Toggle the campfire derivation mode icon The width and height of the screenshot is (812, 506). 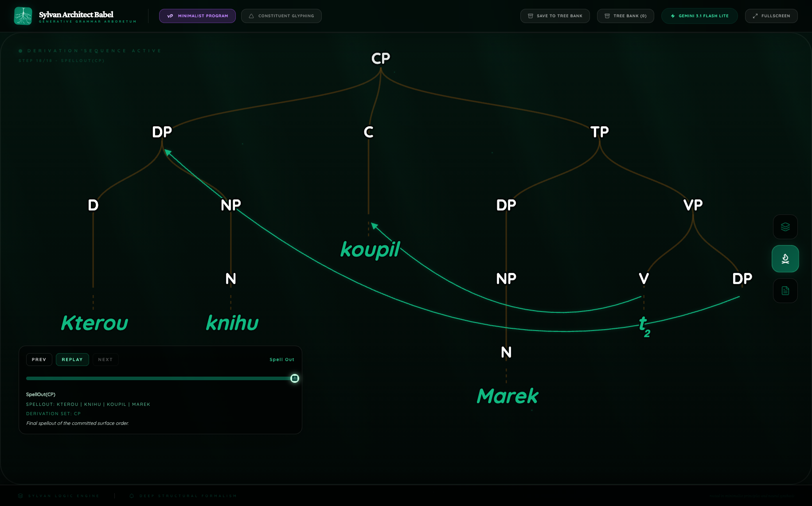785,259
